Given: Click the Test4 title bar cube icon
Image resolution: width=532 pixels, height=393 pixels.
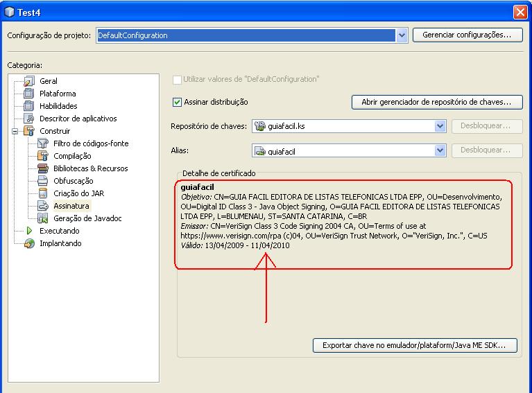Looking at the screenshot, I should (10, 12).
